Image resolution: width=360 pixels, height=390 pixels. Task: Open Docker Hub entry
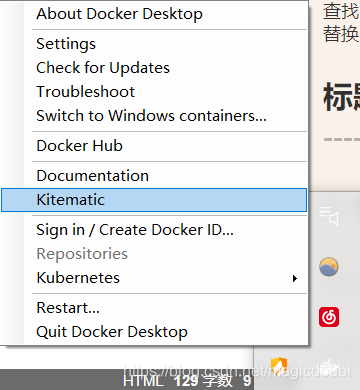point(153,146)
